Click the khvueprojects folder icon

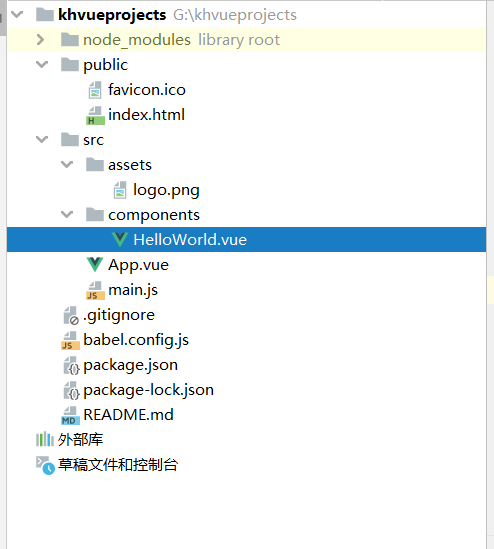coord(45,15)
